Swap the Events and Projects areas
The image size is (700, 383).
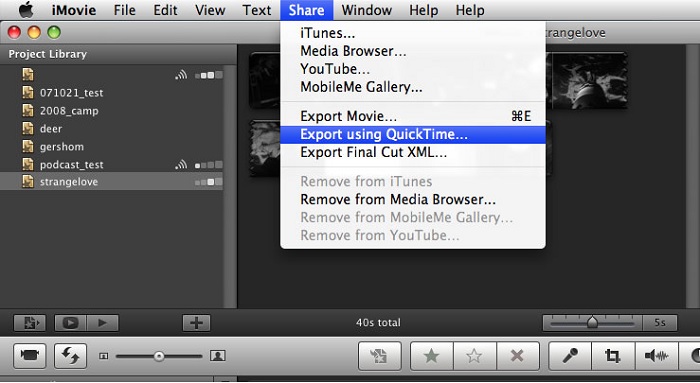71,356
